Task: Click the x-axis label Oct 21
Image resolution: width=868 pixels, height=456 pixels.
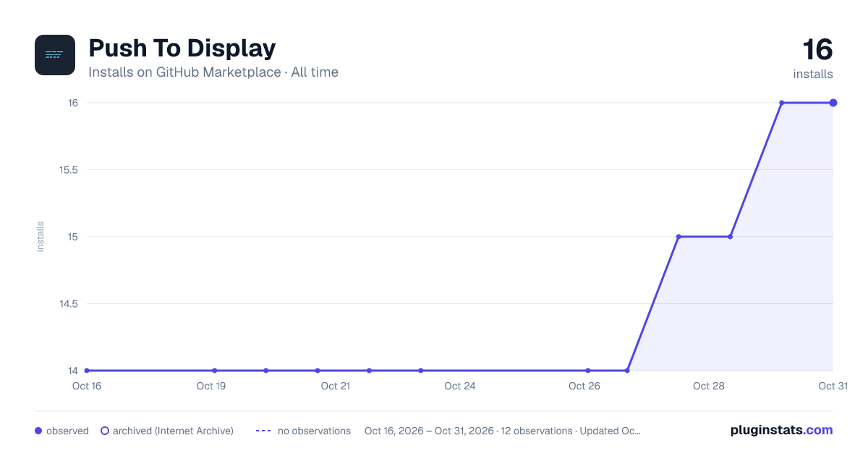Action: [x=336, y=386]
